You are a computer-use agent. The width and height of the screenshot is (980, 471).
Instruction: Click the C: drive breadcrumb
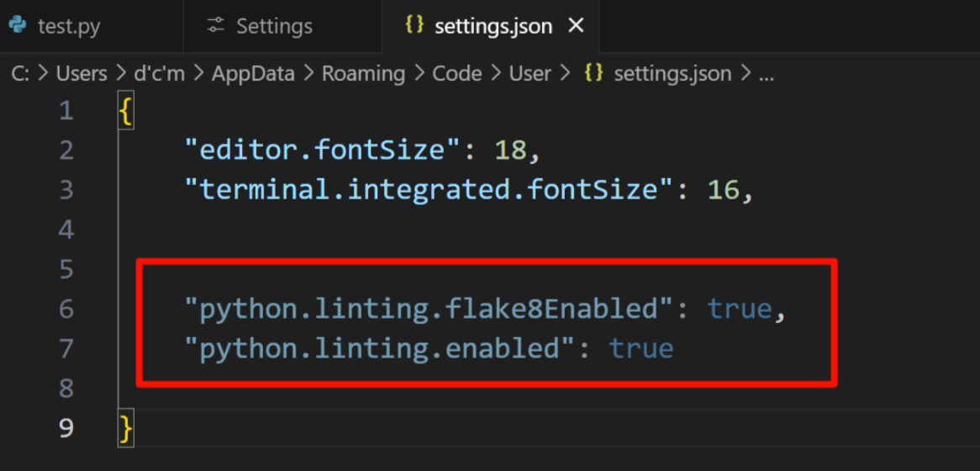pyautogui.click(x=20, y=74)
